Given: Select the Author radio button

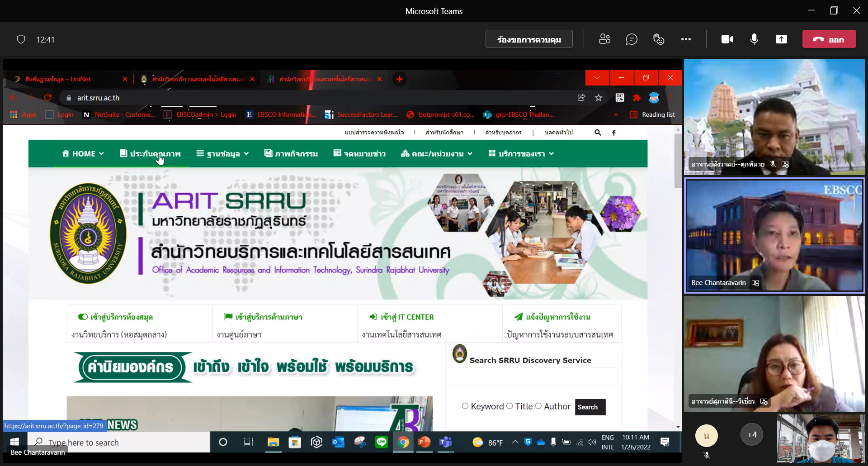Looking at the screenshot, I should pyautogui.click(x=538, y=406).
